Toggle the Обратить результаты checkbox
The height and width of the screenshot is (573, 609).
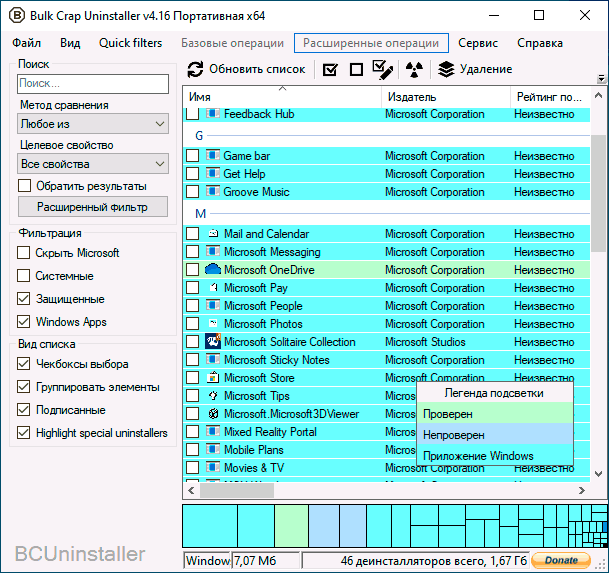point(24,186)
